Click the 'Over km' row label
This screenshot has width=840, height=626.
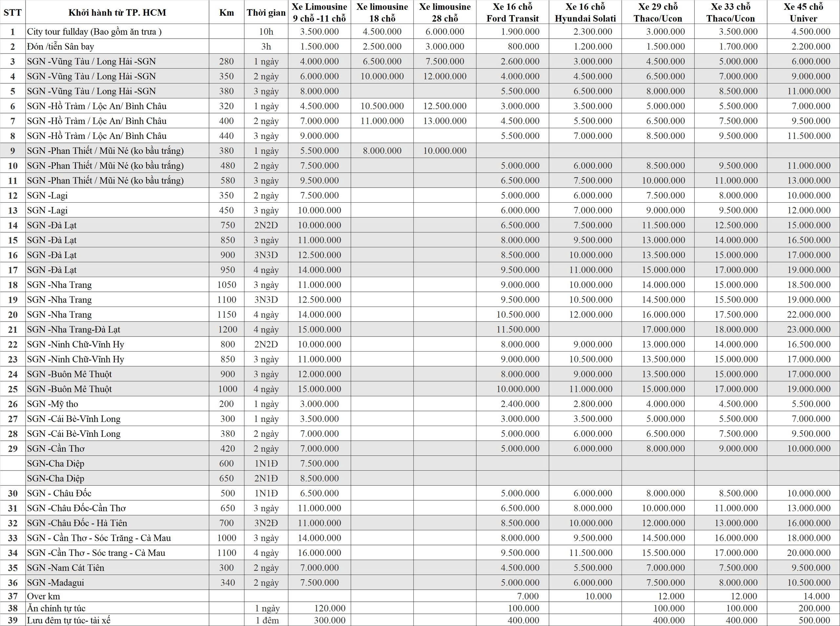point(43,596)
